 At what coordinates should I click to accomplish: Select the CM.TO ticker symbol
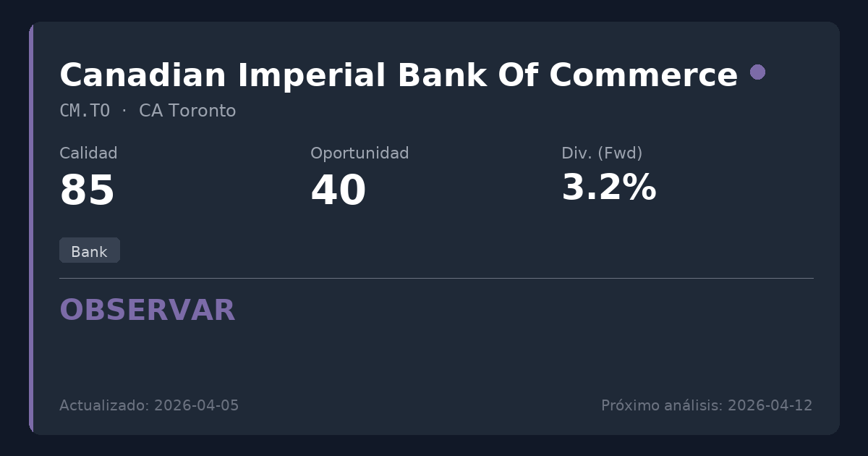85,111
